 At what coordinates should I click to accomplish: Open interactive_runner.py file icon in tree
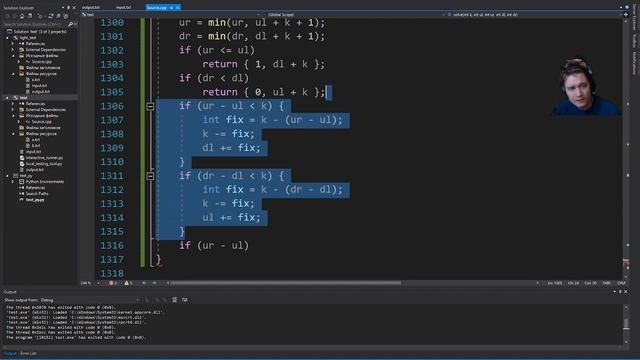coord(22,158)
